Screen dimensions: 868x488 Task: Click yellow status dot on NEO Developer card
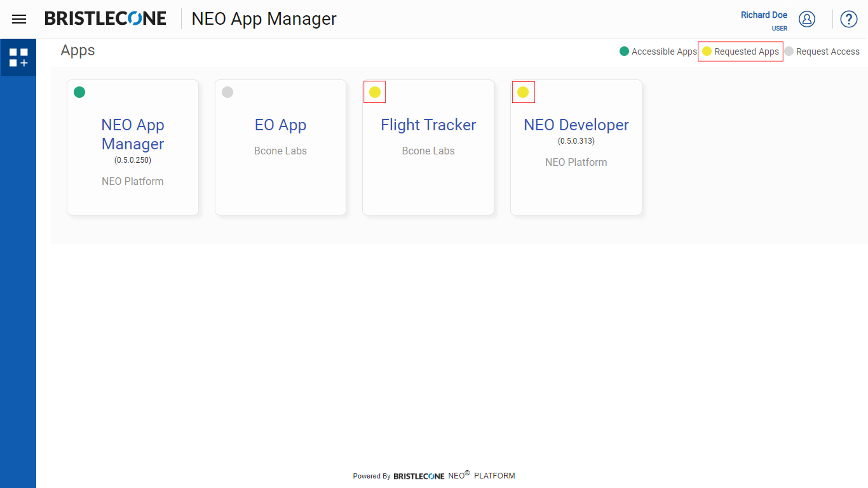tap(523, 92)
